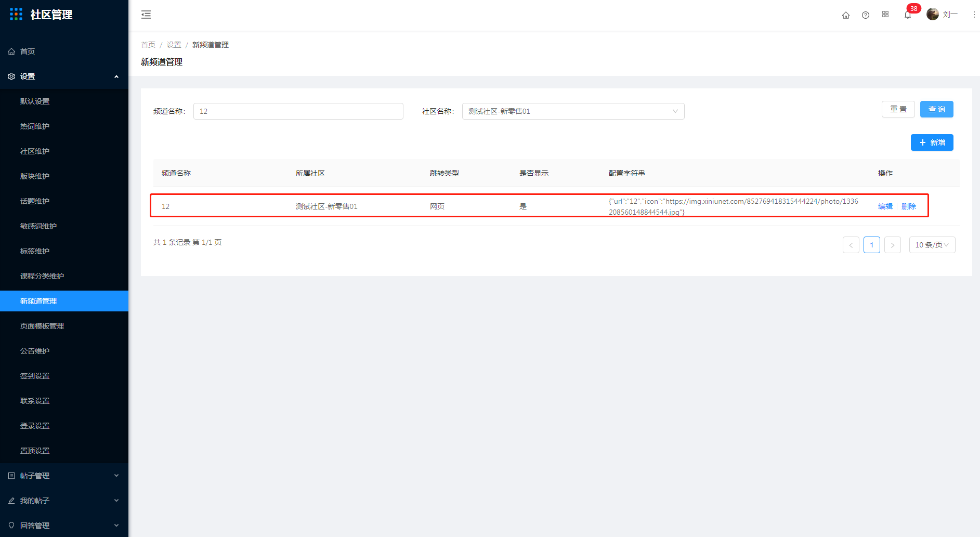Open 登录设置 in the sidebar
The height and width of the screenshot is (537, 980).
[x=64, y=426]
